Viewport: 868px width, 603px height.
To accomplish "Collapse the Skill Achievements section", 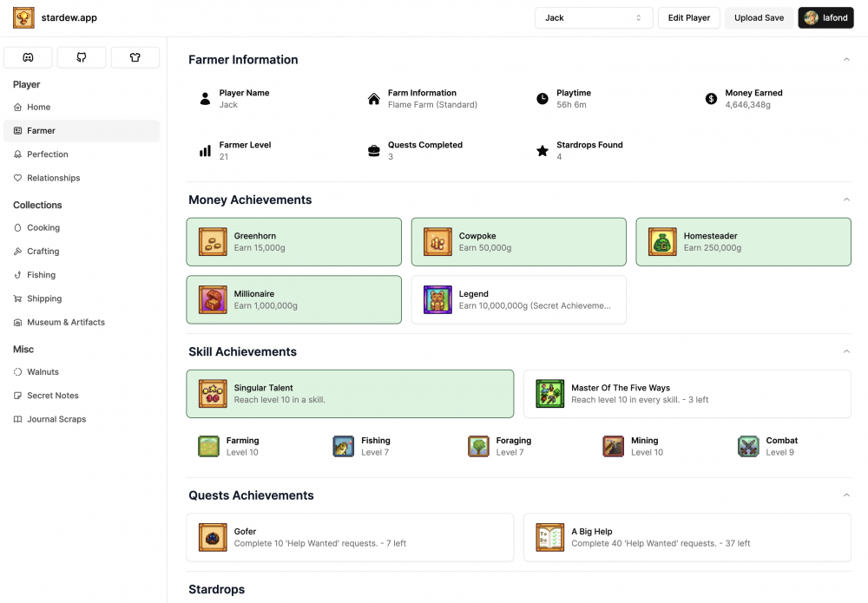I will [x=846, y=351].
